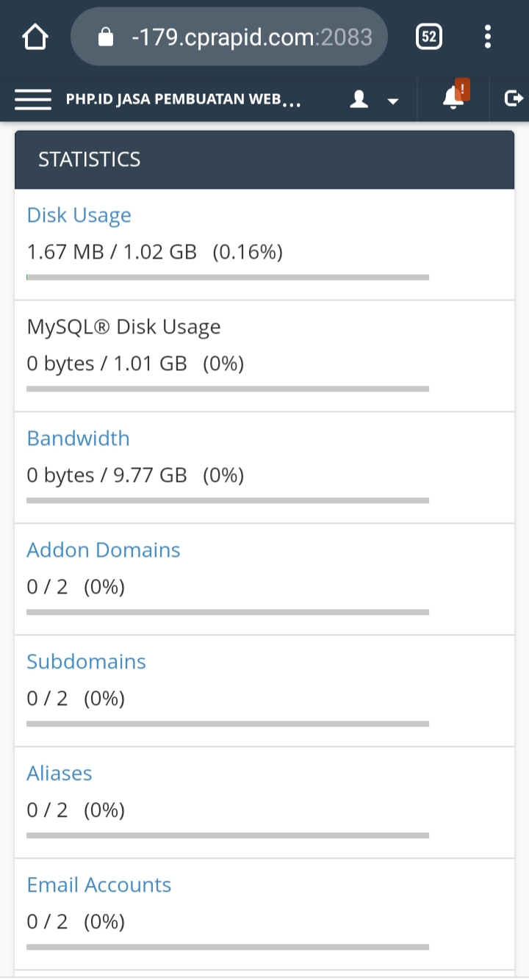Expand the user dropdown arrow

393,101
